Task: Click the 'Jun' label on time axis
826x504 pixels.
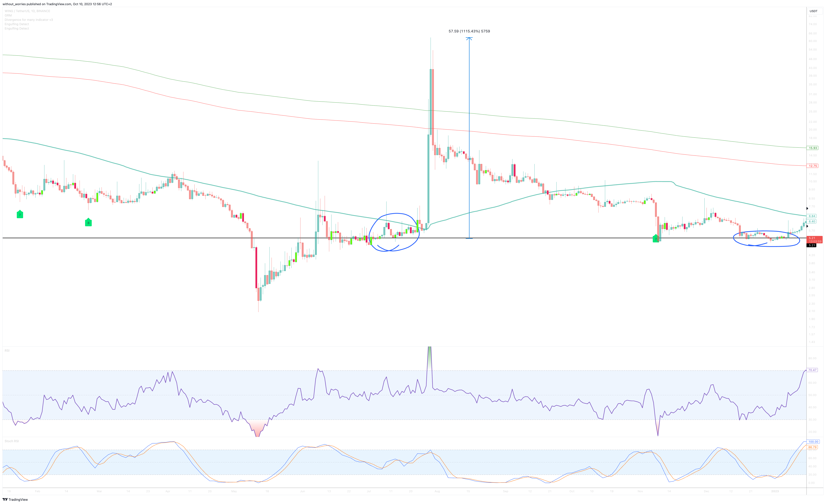Action: [x=302, y=491]
